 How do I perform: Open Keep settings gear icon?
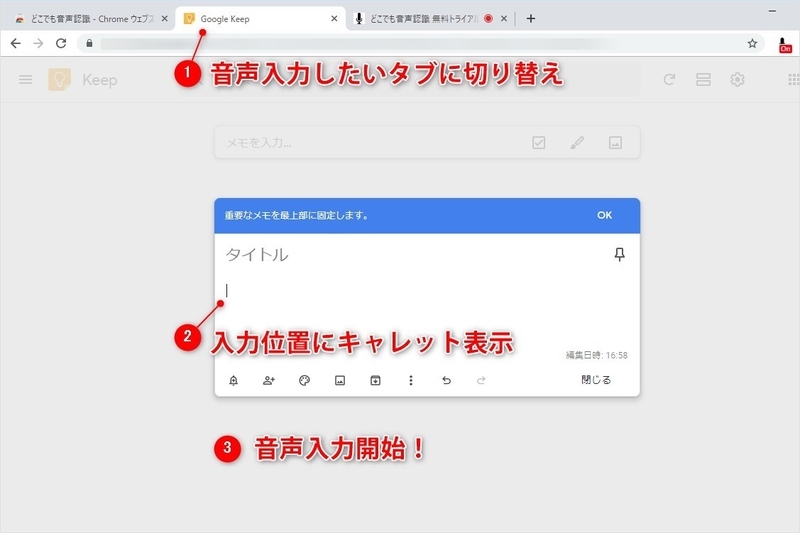pyautogui.click(x=737, y=80)
